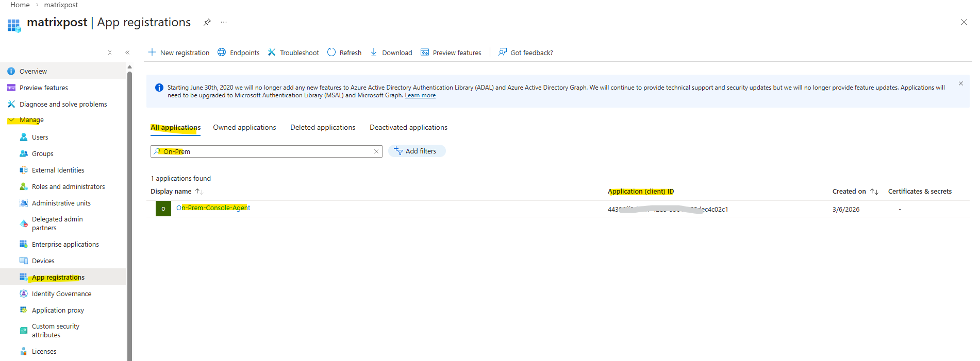Screen dimensions: 980x361
Task: Dismiss the ADAL information banner
Action: point(961,83)
